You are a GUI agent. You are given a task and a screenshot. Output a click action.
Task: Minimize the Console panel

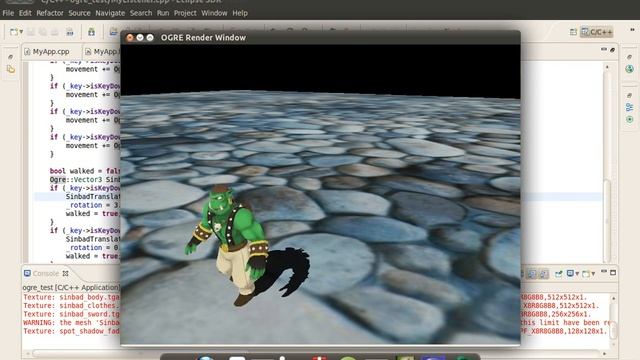point(604,272)
